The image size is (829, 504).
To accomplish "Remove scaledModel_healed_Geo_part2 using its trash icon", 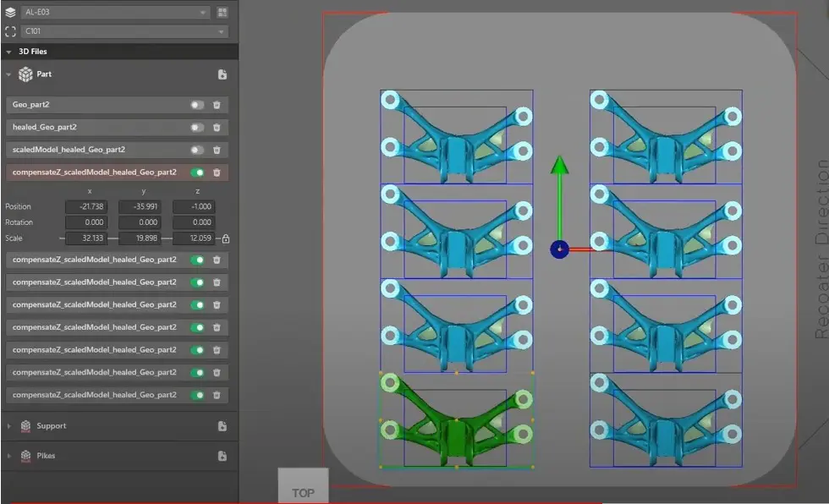I will coord(217,150).
